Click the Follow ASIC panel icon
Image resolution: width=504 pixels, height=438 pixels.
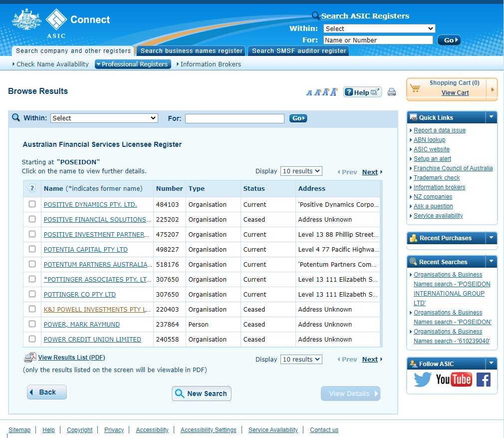(x=413, y=364)
